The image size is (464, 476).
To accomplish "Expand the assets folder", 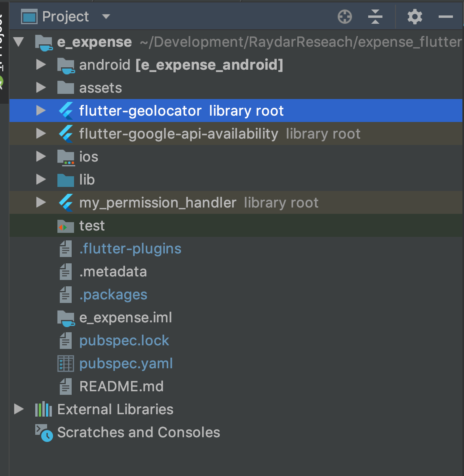I will click(x=40, y=88).
